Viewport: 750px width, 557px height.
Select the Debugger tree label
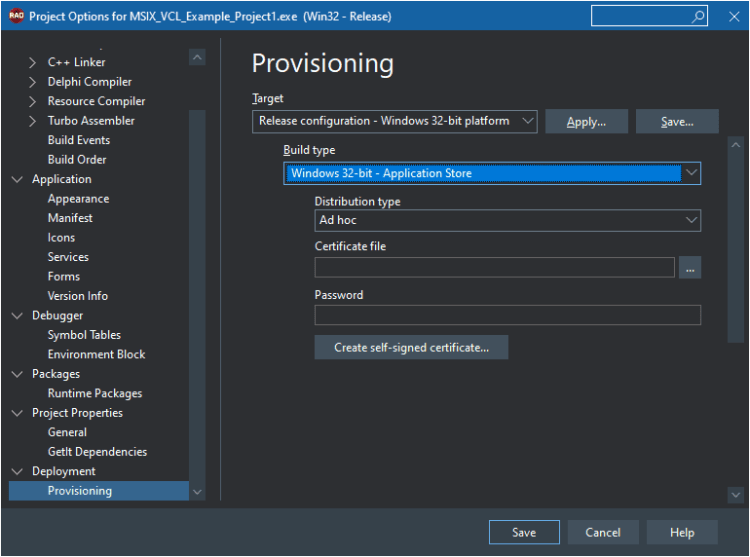coord(57,316)
